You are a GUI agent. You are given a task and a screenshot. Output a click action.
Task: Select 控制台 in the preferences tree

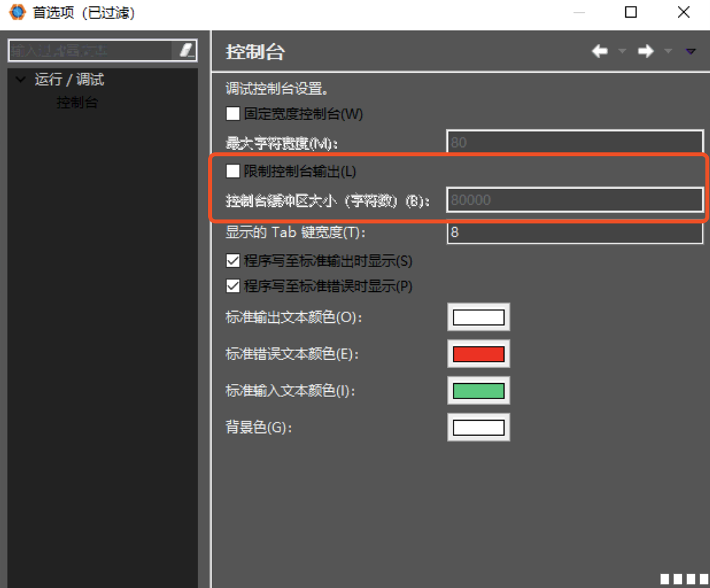click(77, 103)
